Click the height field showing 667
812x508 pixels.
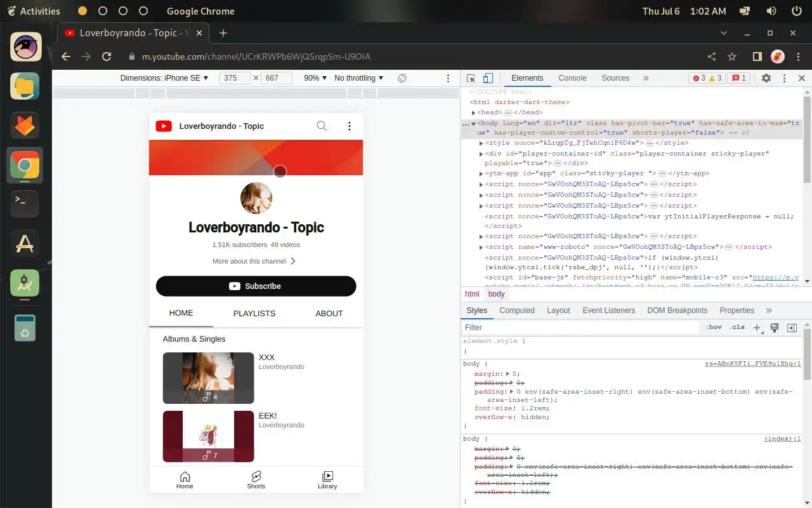tap(277, 78)
